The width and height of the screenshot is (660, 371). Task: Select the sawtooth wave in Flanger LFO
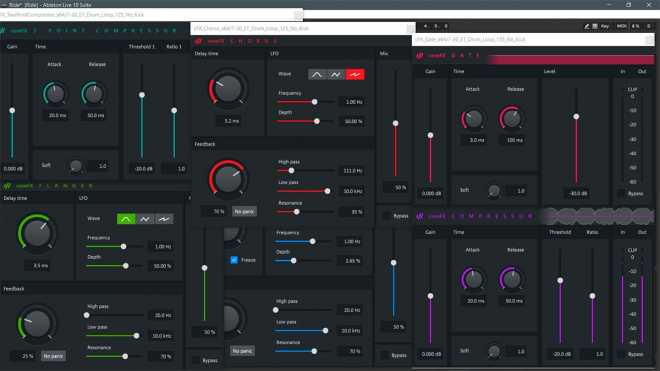click(x=145, y=219)
